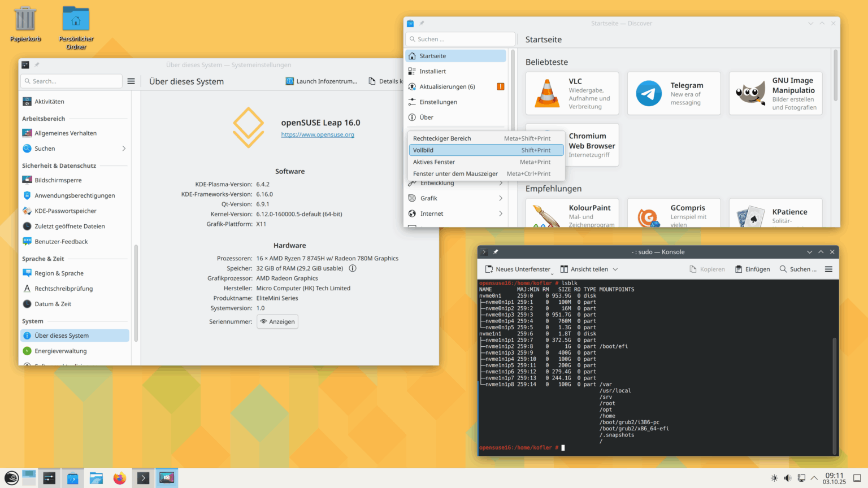Open the https://www.opensuse.org link

(x=318, y=134)
